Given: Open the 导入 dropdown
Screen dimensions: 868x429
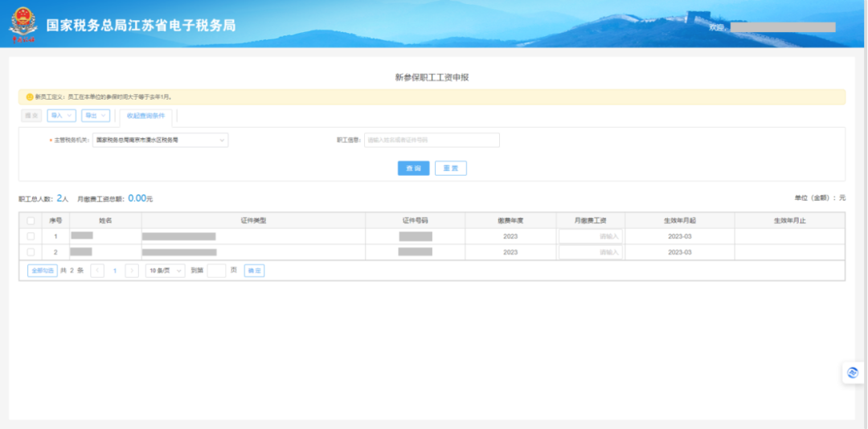Looking at the screenshot, I should [x=61, y=116].
